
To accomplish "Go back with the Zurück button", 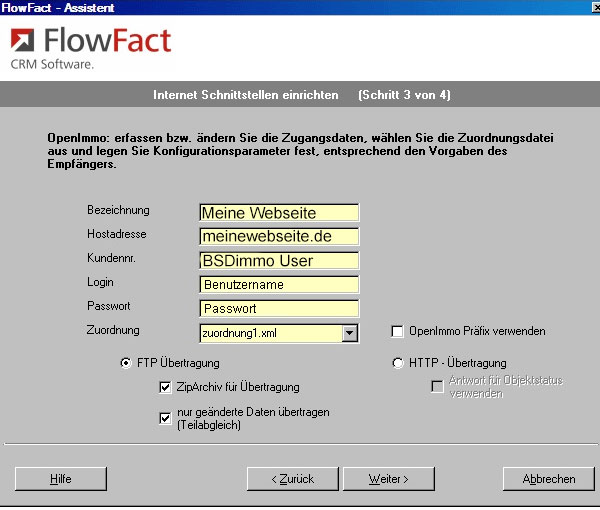I will (293, 479).
